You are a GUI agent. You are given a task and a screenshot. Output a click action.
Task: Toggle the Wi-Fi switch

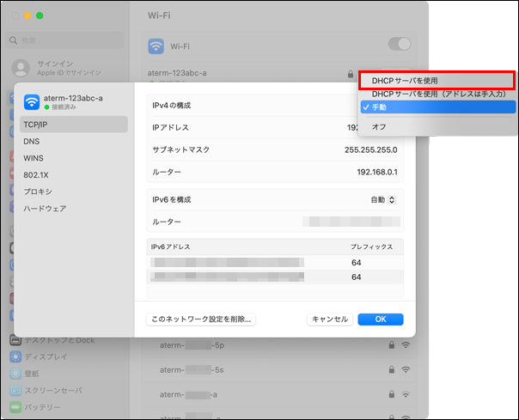[x=400, y=45]
